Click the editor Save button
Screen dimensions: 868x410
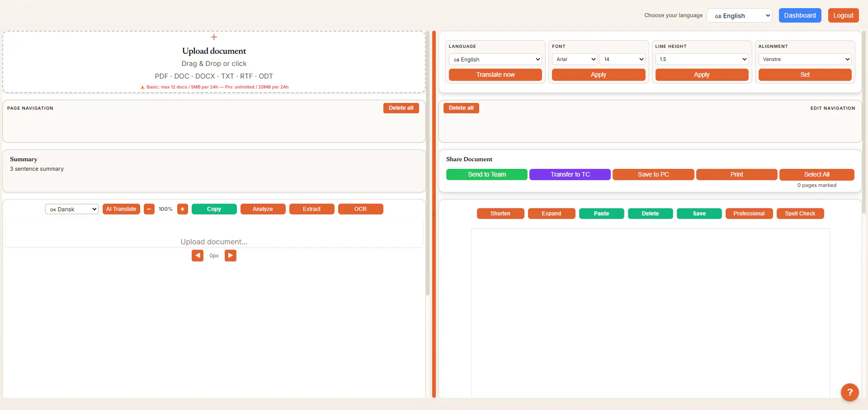[x=699, y=214]
